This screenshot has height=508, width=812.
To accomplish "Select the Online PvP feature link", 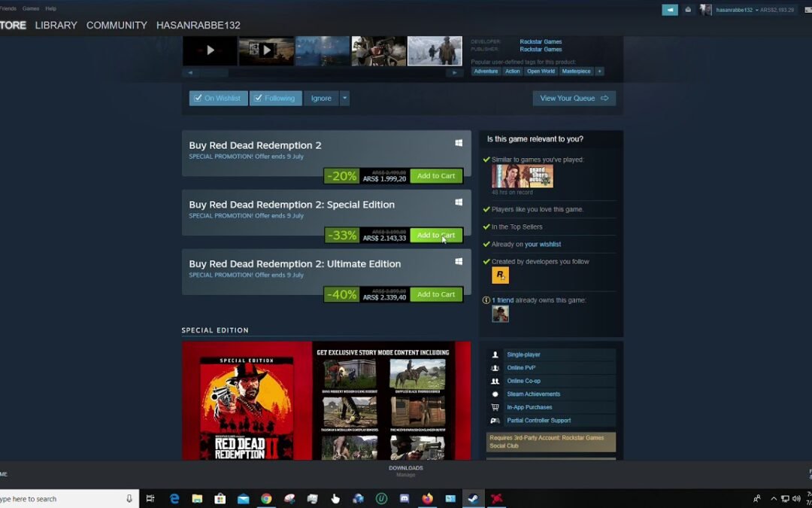I will pos(521,367).
